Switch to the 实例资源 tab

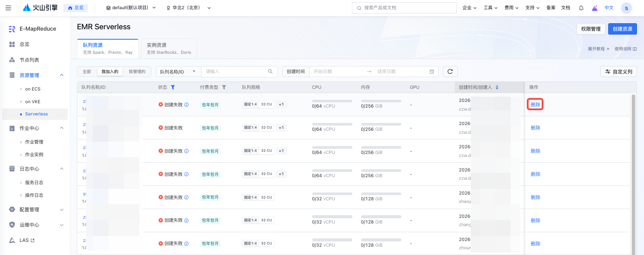point(168,48)
